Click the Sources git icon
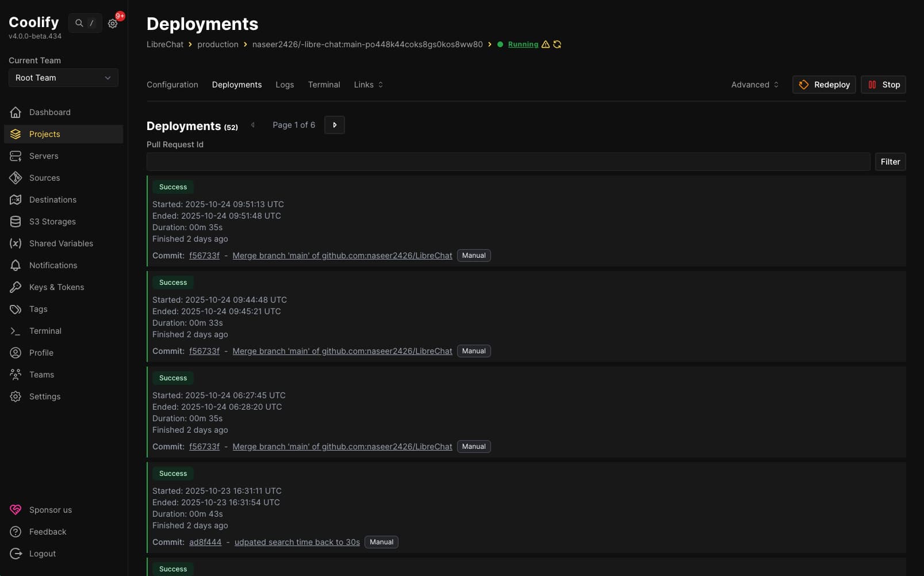The image size is (924, 576). pos(16,178)
